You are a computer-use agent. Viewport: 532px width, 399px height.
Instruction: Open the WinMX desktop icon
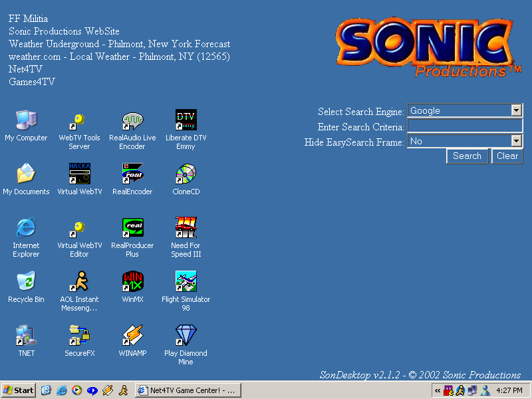coord(132,282)
